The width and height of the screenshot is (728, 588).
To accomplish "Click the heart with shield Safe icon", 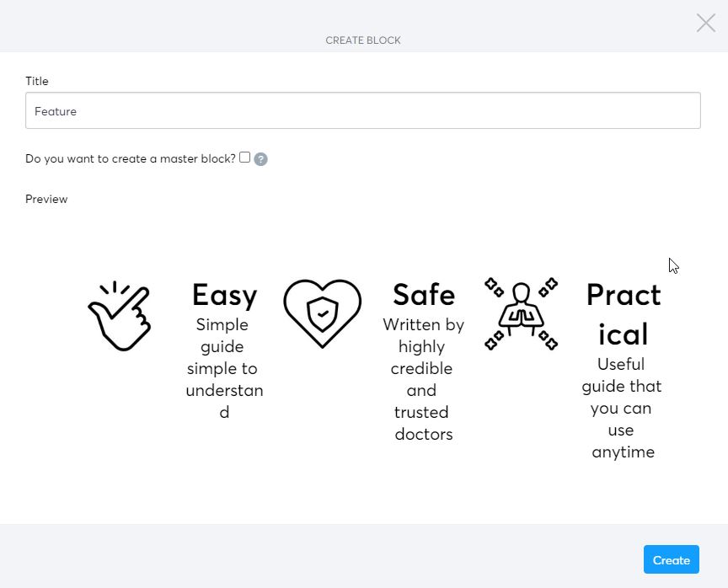I will click(322, 313).
